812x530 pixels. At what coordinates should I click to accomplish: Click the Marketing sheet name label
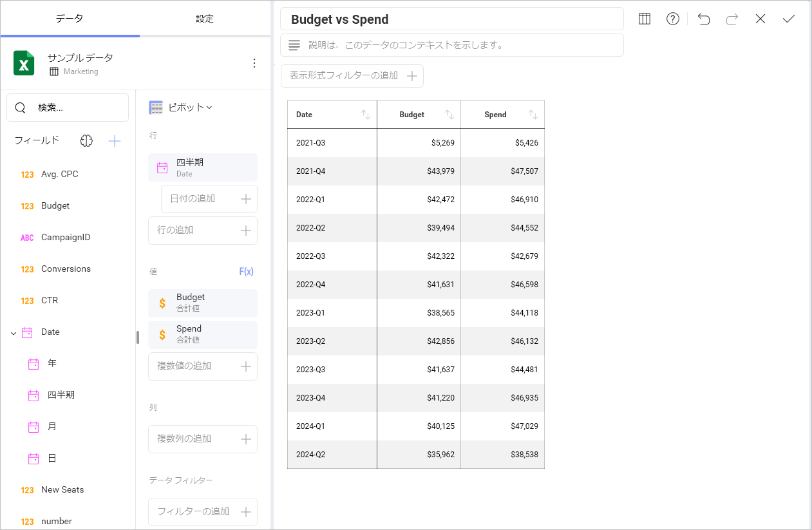80,71
